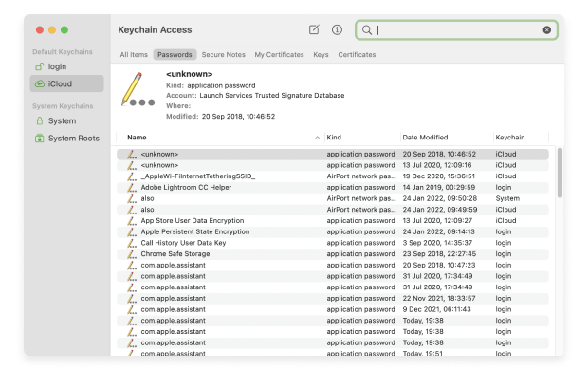Open the Secure Notes tab

pos(224,55)
